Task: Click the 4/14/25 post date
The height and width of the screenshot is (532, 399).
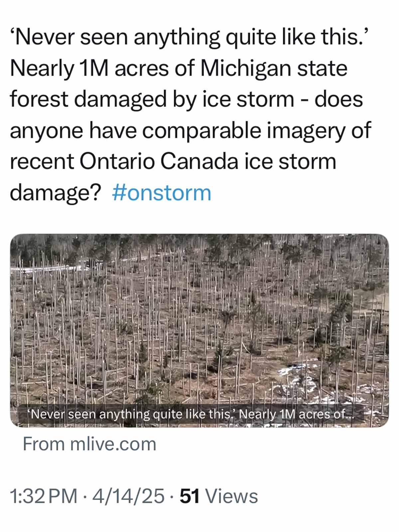Action: point(128,496)
